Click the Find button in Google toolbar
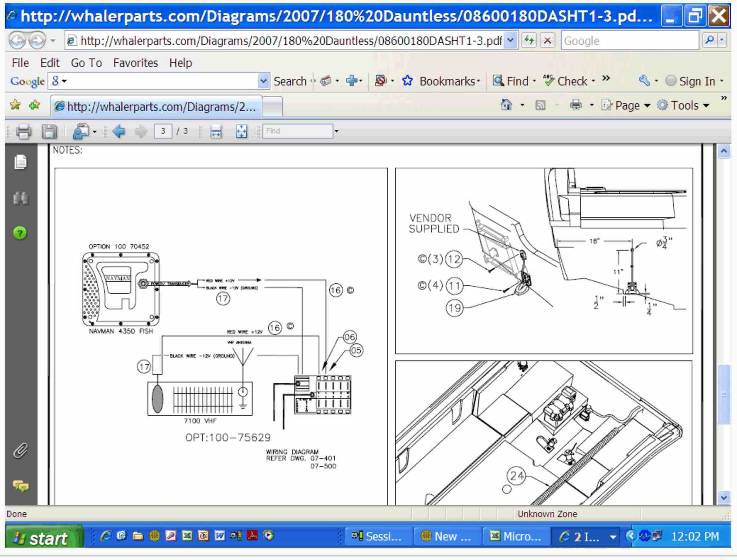The height and width of the screenshot is (560, 737). (511, 81)
